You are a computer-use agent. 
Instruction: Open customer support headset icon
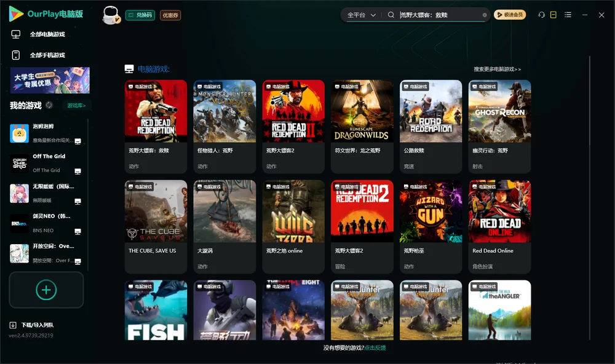point(542,15)
